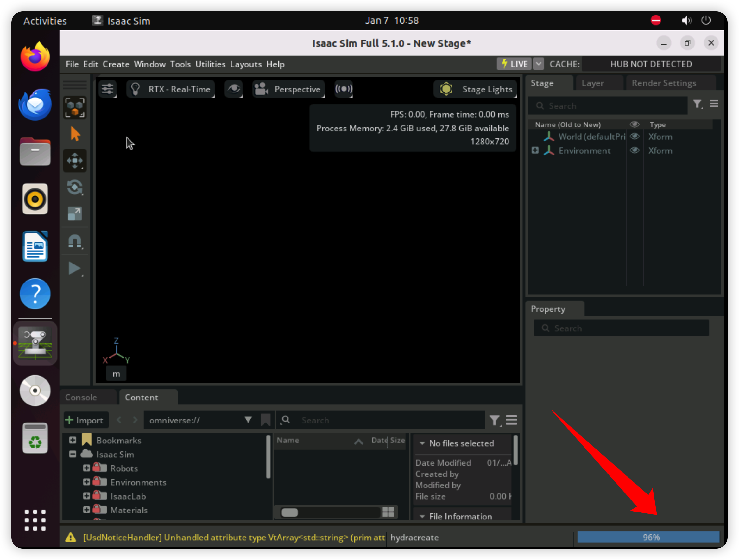Viewport: 739px width, 560px height.
Task: Open the omniverse:// path dropdown arrow
Action: pyautogui.click(x=248, y=420)
